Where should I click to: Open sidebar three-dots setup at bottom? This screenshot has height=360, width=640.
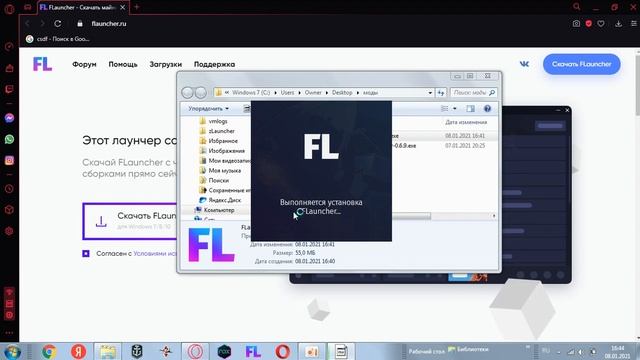9,333
